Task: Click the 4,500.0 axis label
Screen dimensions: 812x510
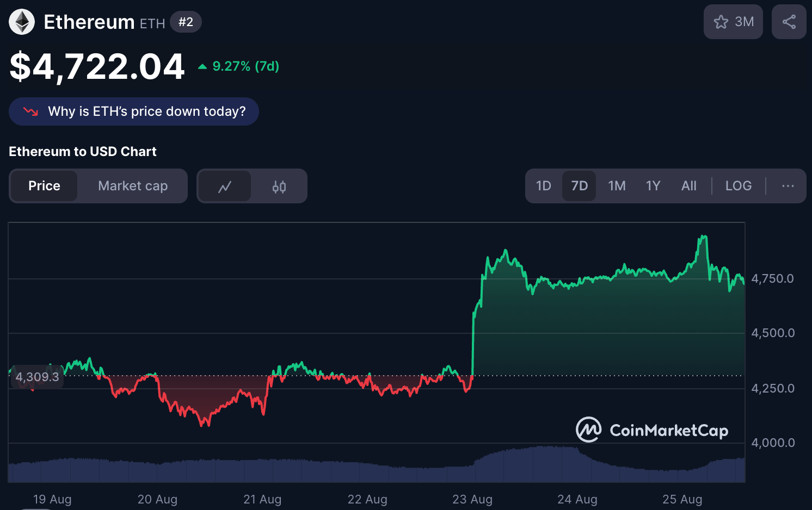Action: click(773, 333)
